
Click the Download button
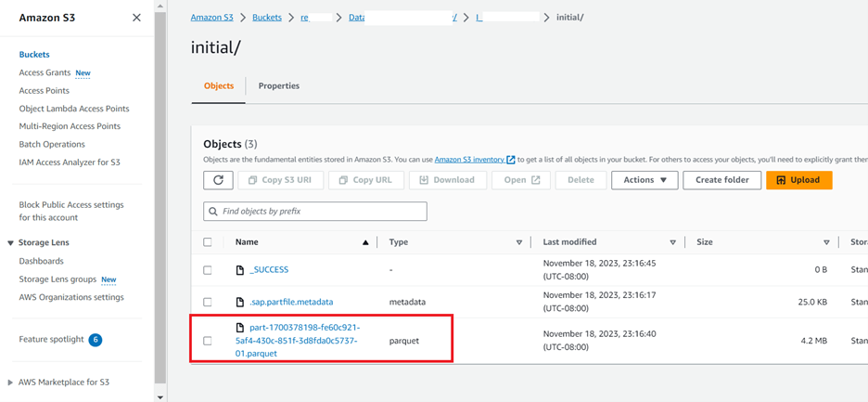click(447, 180)
